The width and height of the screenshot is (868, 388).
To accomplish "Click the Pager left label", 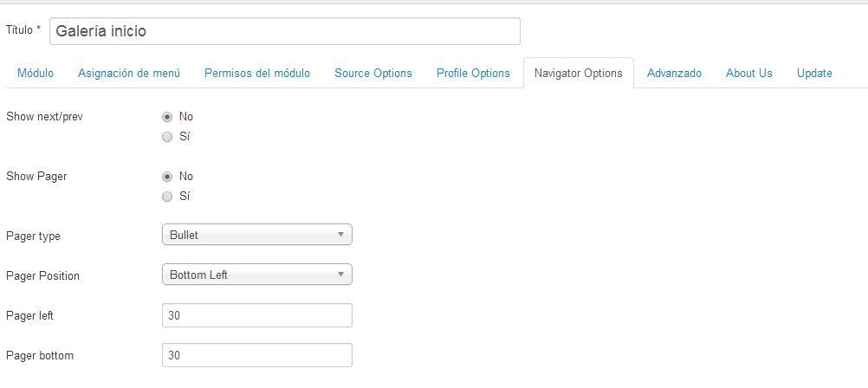I will click(30, 315).
